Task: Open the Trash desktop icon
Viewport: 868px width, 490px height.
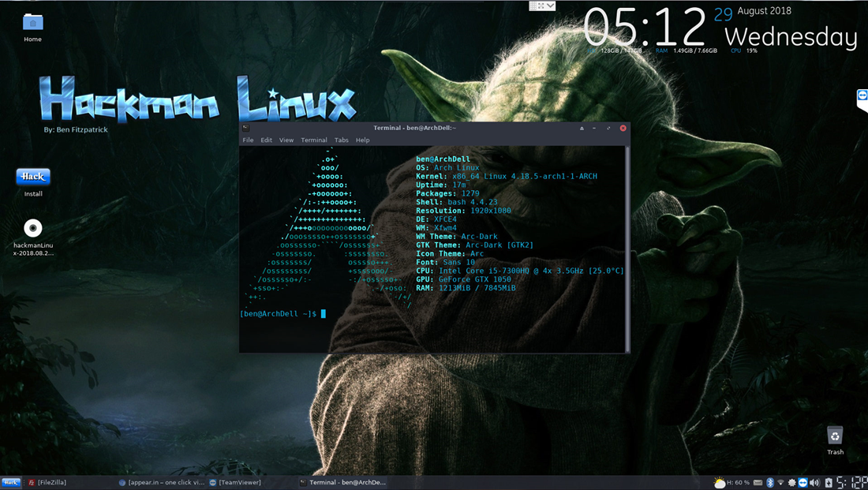Action: (x=835, y=440)
